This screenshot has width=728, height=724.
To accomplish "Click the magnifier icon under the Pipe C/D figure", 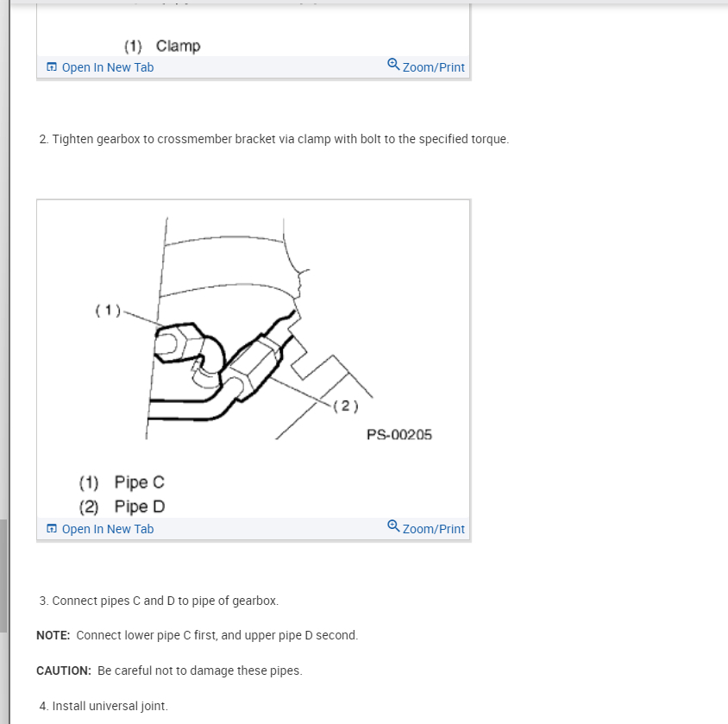I will point(393,526).
